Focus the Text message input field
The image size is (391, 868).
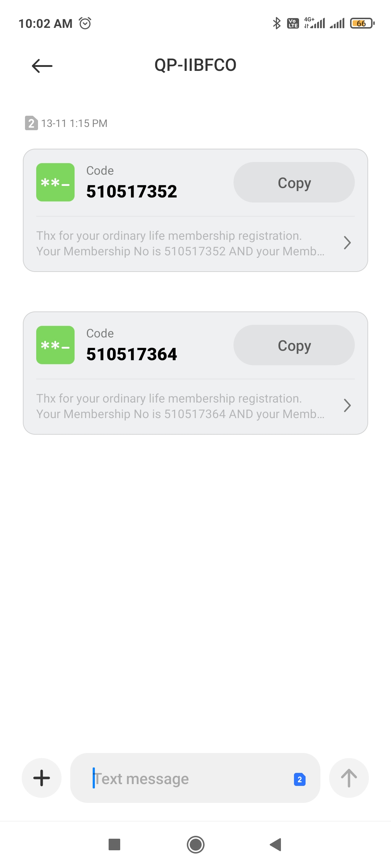click(x=188, y=778)
